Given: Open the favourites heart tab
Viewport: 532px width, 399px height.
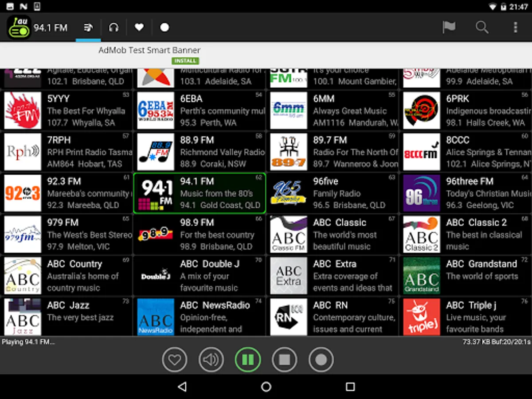Looking at the screenshot, I should 139,27.
